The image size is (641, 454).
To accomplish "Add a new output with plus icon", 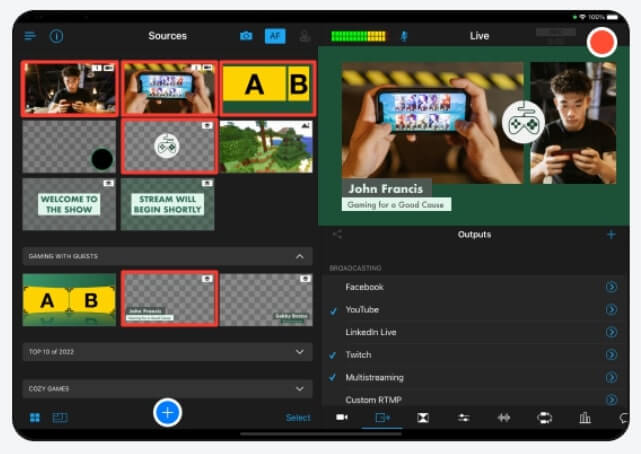I will pos(611,235).
